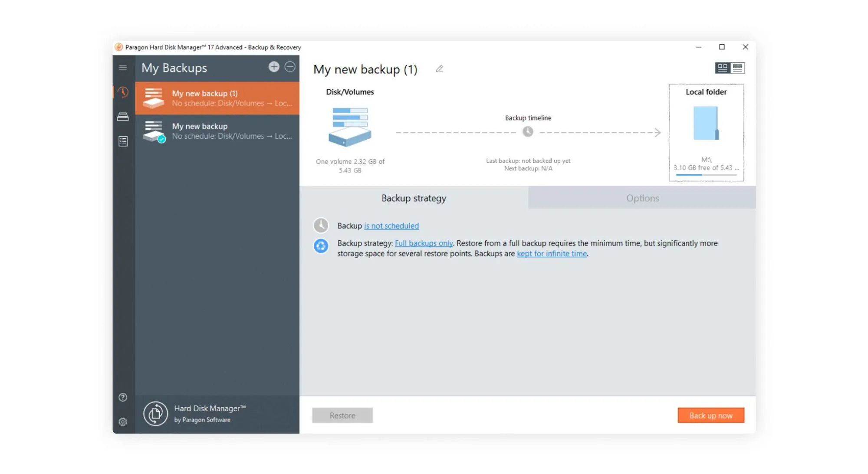Add a new backup with plus icon
The image size is (868, 474).
[273, 67]
